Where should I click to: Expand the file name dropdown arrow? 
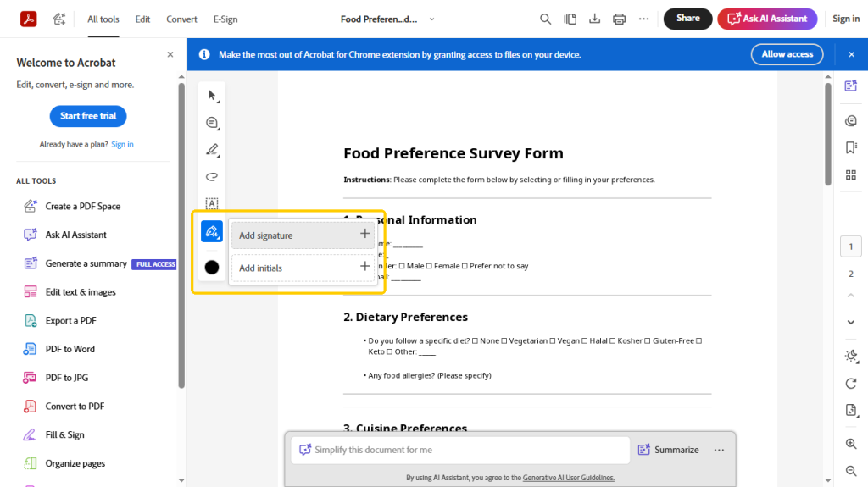(431, 19)
